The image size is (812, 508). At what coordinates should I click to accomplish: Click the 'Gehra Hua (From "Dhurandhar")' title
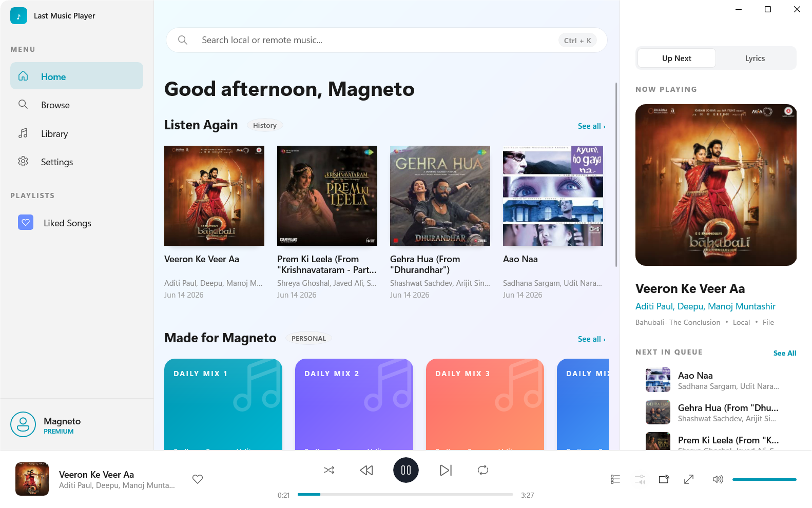click(x=425, y=264)
